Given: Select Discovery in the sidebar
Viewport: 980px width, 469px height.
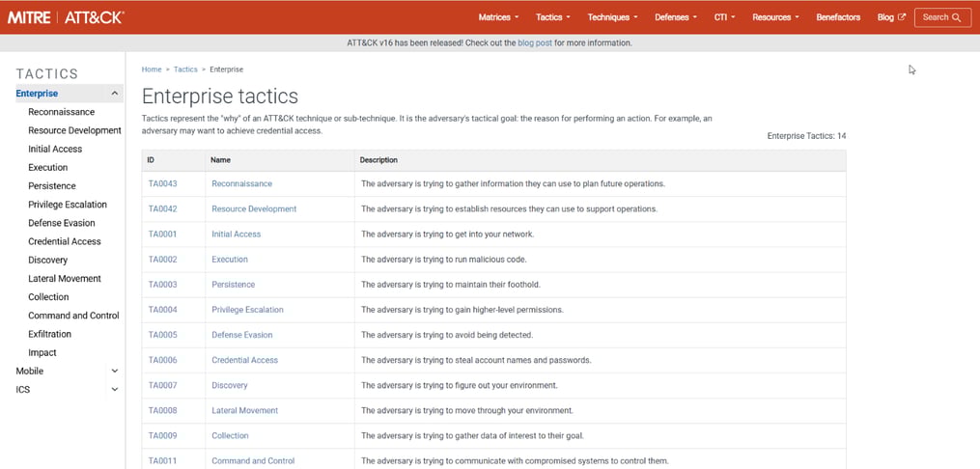Looking at the screenshot, I should [x=48, y=260].
